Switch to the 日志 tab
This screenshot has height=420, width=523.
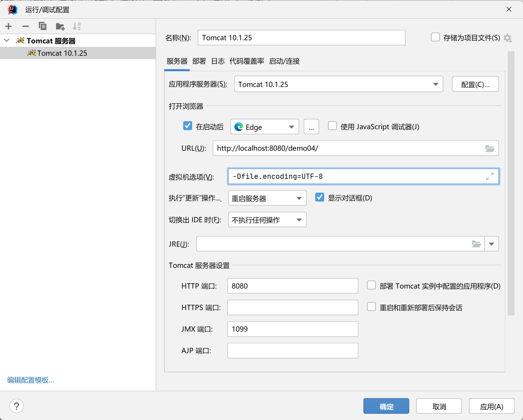[218, 61]
